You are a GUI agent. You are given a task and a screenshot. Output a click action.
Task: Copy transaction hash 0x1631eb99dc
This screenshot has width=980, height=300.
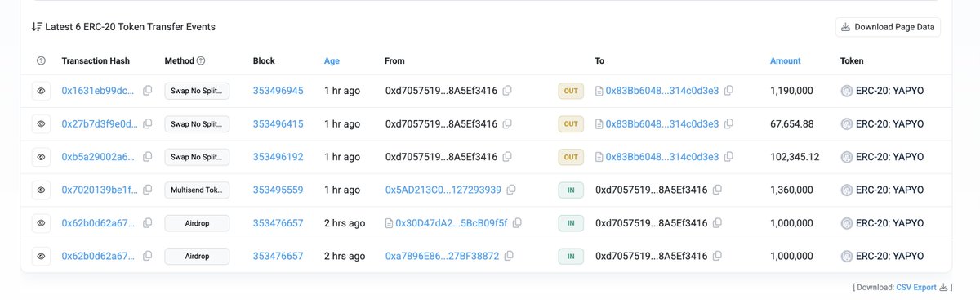[148, 91]
